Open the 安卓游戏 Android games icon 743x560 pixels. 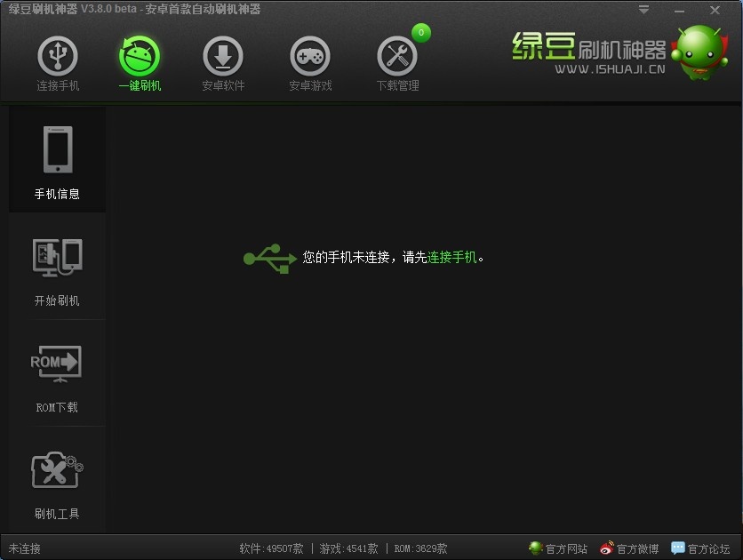(310, 63)
